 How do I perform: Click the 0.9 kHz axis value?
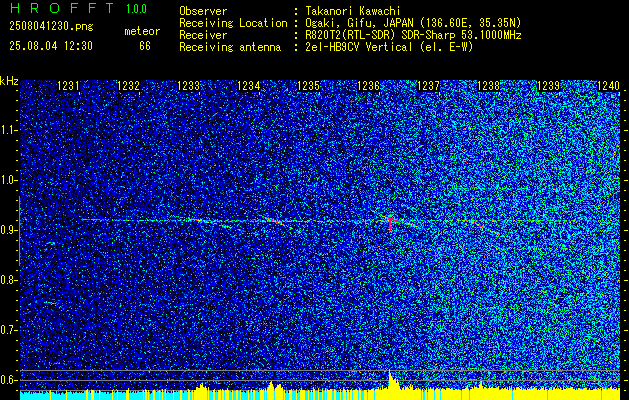point(7,230)
